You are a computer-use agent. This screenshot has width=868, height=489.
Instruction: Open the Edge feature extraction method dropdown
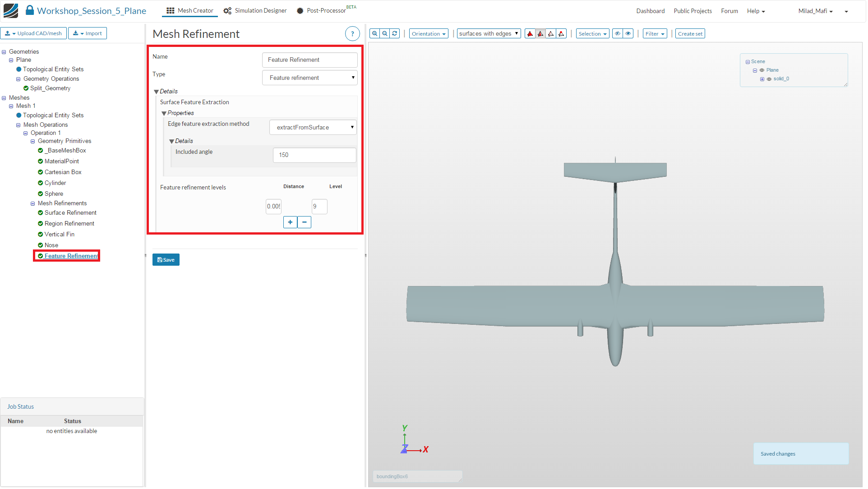pos(314,128)
